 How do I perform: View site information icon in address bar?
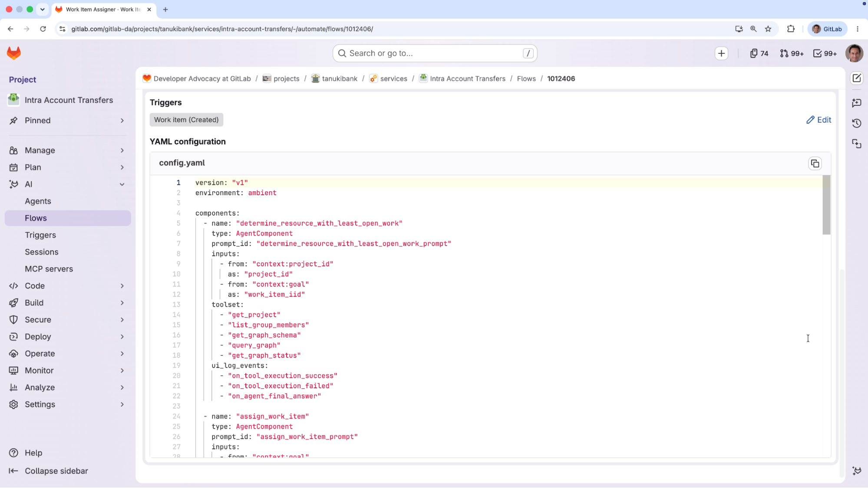point(63,29)
